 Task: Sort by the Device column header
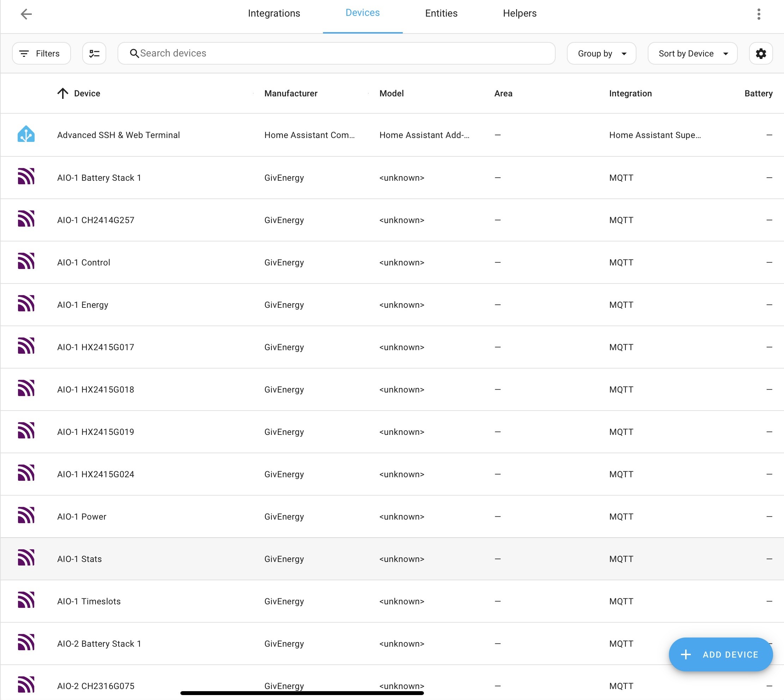[x=87, y=94]
